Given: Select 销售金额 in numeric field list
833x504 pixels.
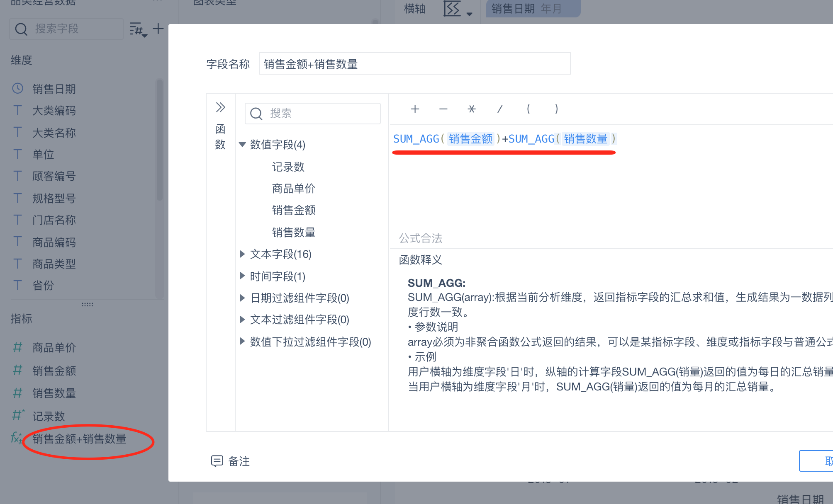Looking at the screenshot, I should (x=294, y=210).
